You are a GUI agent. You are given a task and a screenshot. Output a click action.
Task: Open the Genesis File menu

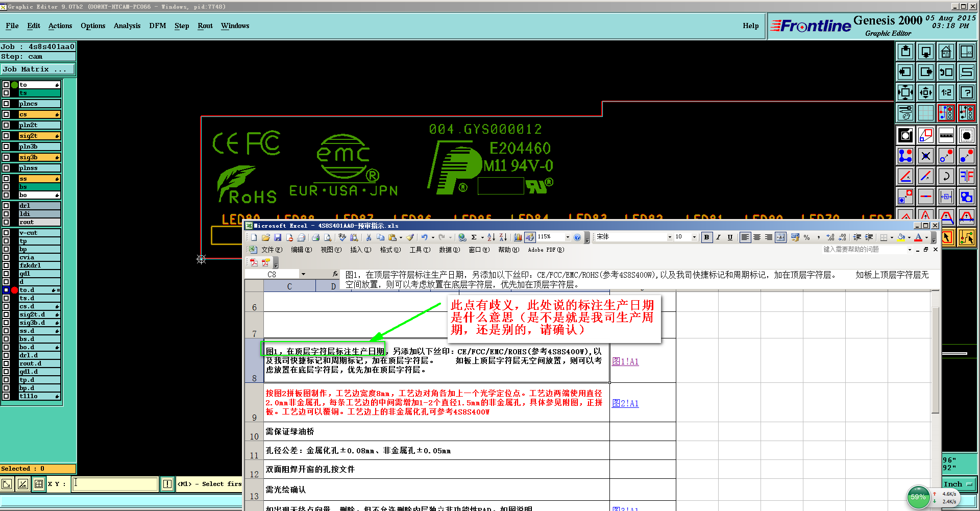click(12, 26)
